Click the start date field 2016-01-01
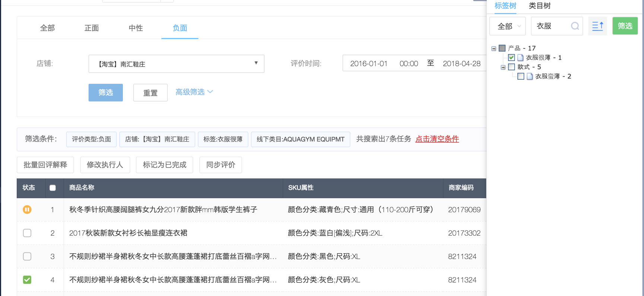The height and width of the screenshot is (296, 644). click(x=369, y=64)
